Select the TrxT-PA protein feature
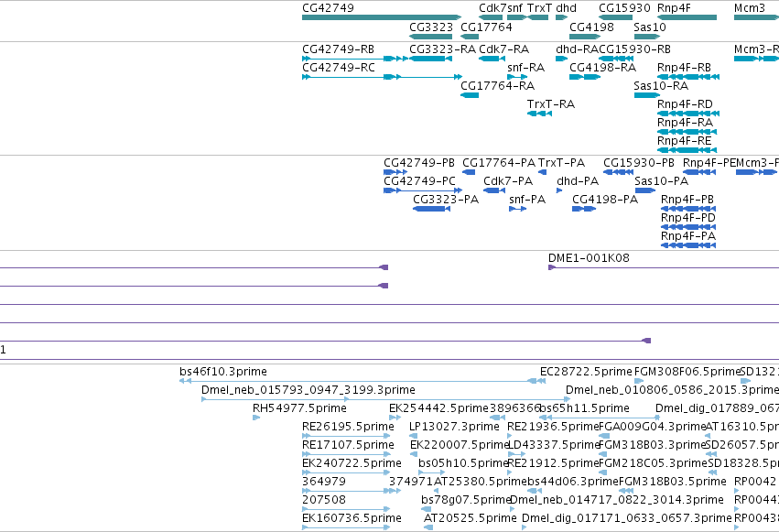This screenshot has width=779, height=532. pos(543,172)
